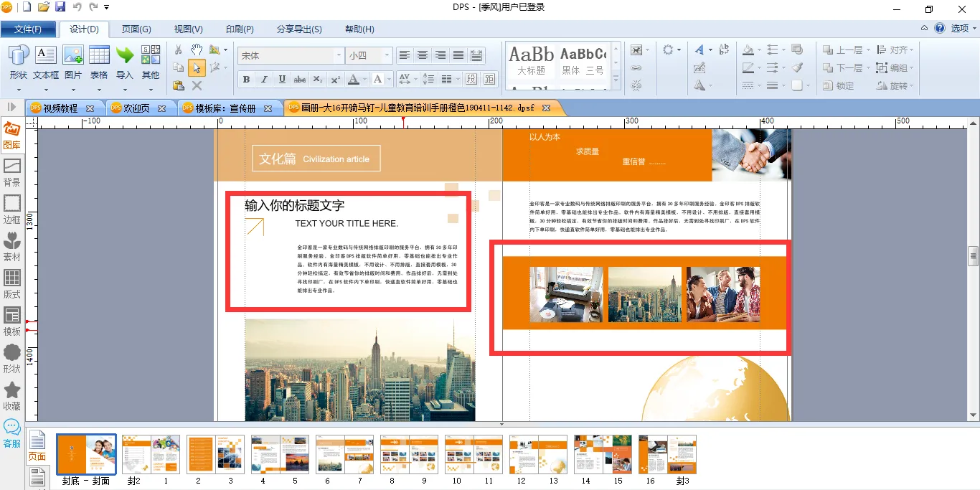Select the 黑体 三号 text style
The width and height of the screenshot is (980, 490).
point(583,61)
